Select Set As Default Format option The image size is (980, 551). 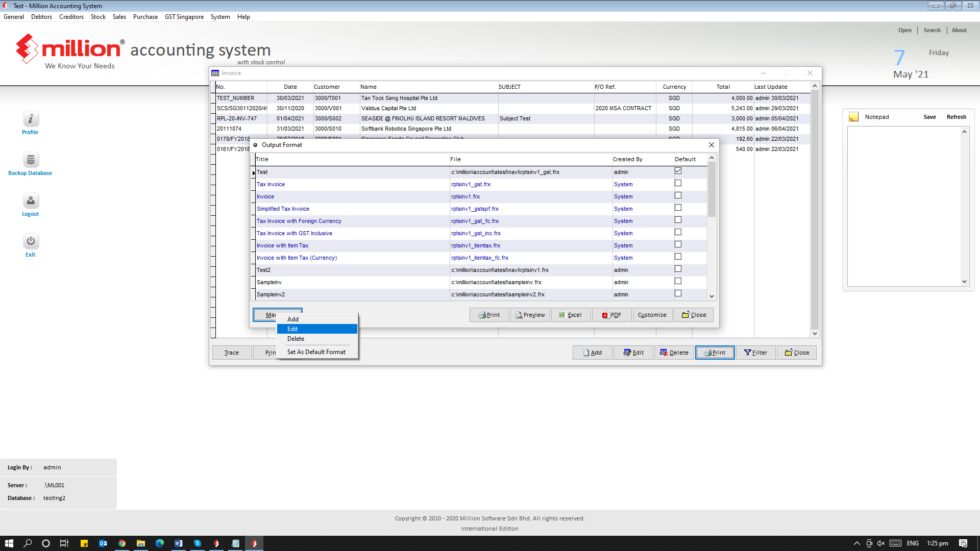click(316, 352)
